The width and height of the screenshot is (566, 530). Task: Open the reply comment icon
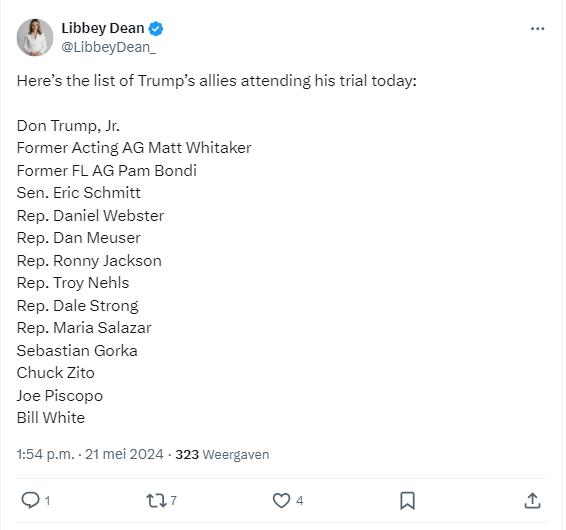click(x=30, y=501)
